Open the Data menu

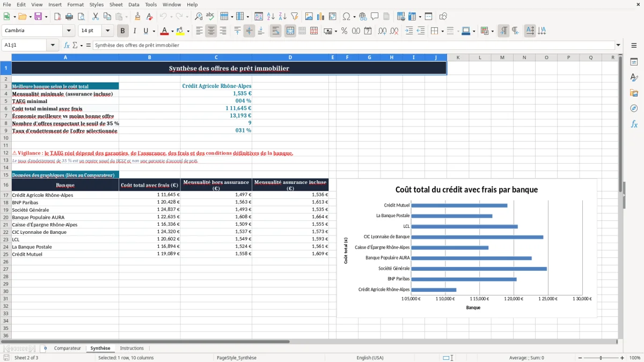(134, 4)
